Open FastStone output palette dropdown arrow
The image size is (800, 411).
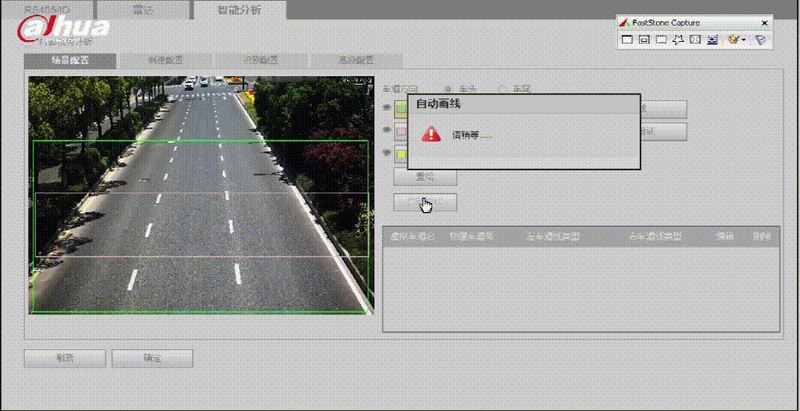pyautogui.click(x=744, y=40)
